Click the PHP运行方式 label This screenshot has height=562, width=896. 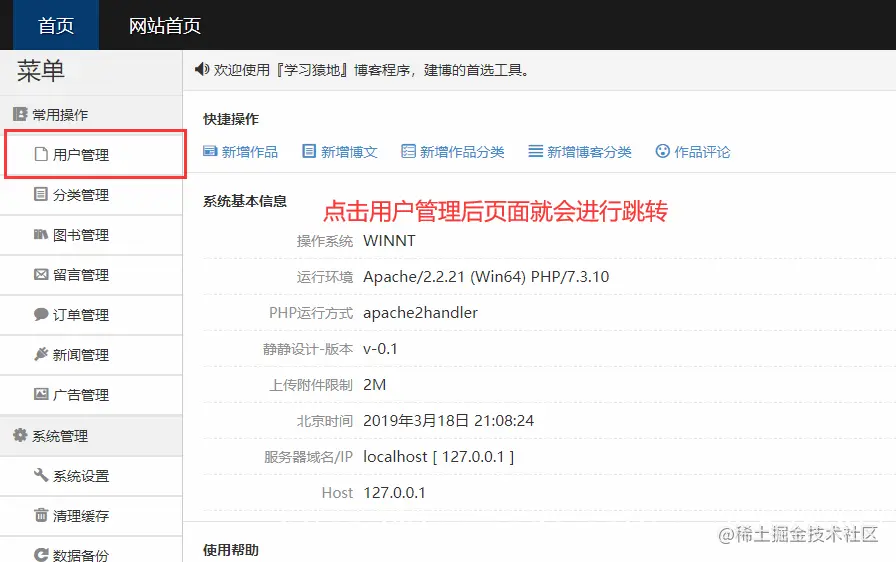click(x=311, y=313)
